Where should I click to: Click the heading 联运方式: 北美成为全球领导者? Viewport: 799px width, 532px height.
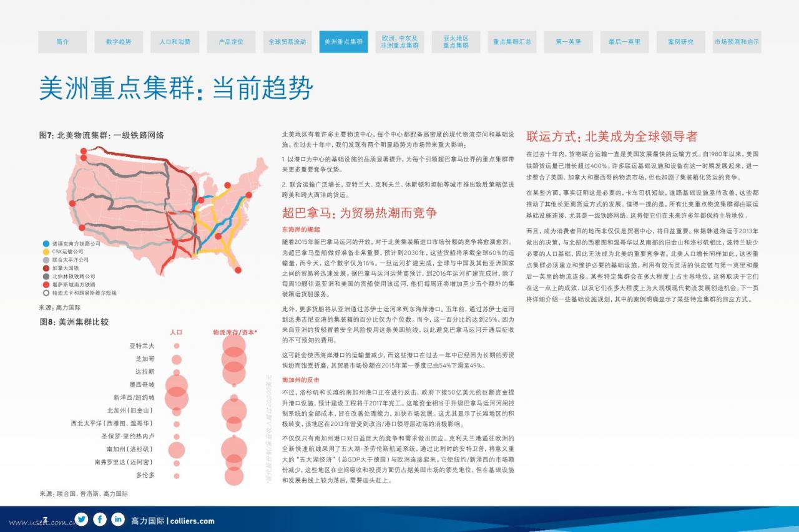tap(612, 137)
